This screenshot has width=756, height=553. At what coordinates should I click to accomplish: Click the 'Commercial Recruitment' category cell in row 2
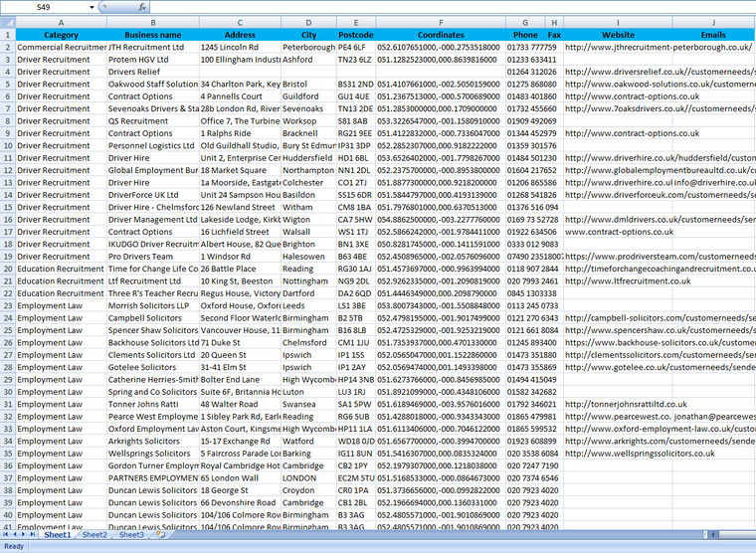(61, 48)
